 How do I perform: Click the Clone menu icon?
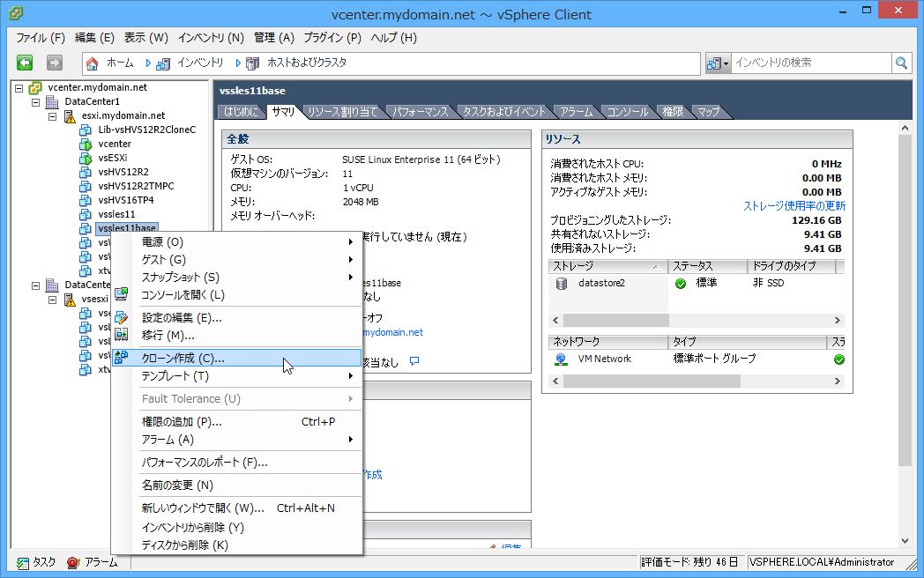(x=122, y=358)
